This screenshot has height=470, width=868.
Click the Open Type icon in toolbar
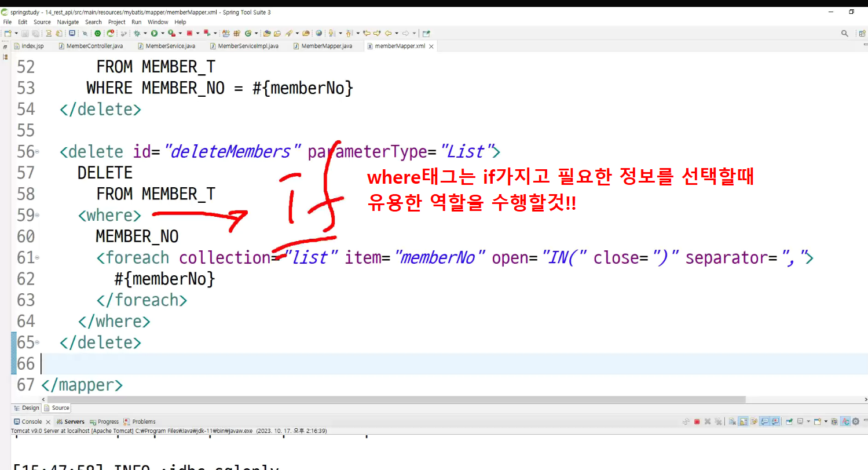click(267, 34)
